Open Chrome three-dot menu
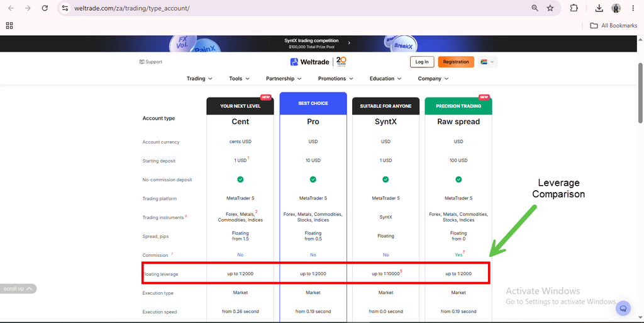The image size is (644, 323). pyautogui.click(x=633, y=8)
